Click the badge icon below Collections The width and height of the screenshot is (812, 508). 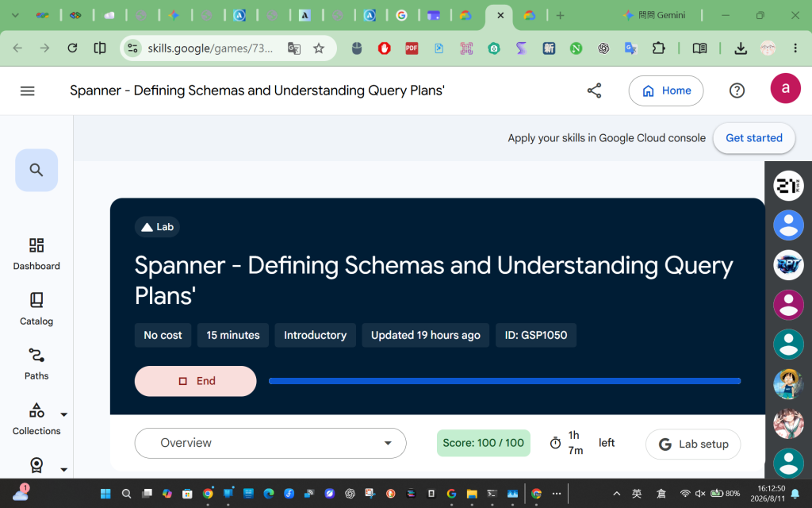pyautogui.click(x=36, y=465)
